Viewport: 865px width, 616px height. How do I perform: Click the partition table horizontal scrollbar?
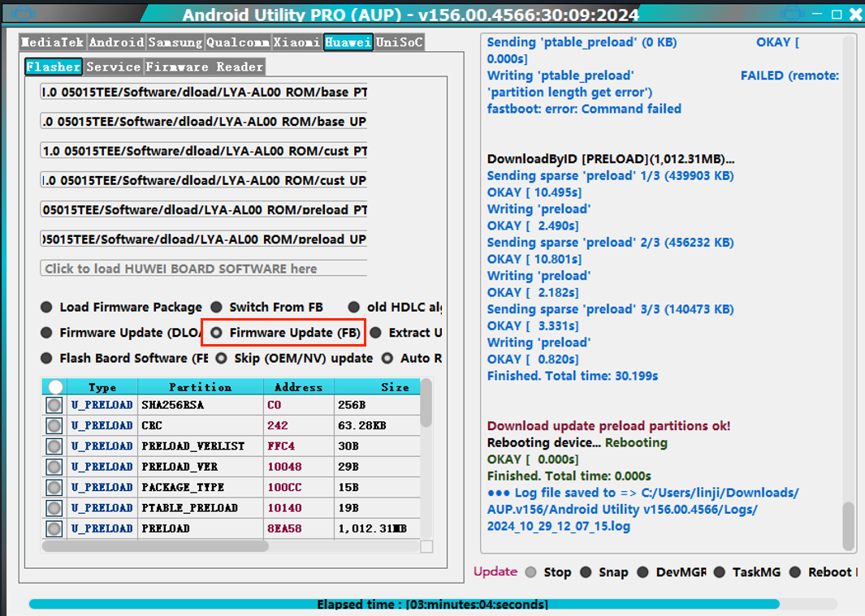(x=156, y=546)
